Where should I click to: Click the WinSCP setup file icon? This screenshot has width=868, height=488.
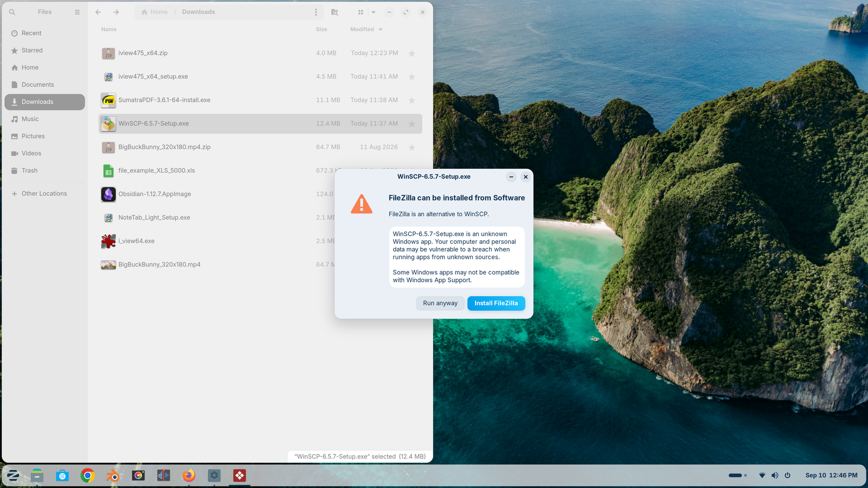[x=108, y=124]
